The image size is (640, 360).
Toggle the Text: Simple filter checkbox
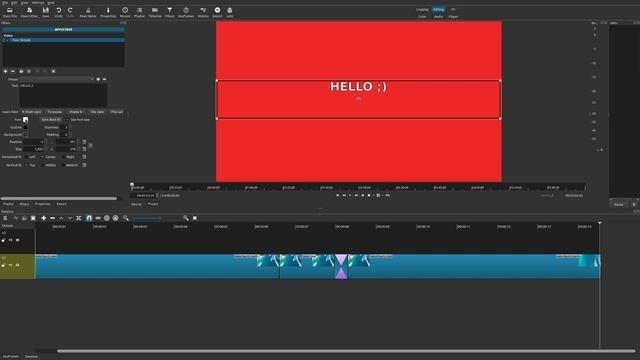click(7, 40)
